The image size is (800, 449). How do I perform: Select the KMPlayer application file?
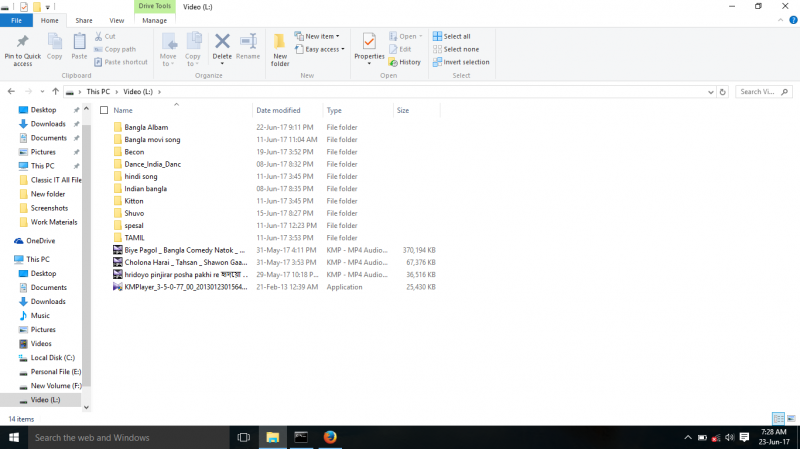(186, 287)
